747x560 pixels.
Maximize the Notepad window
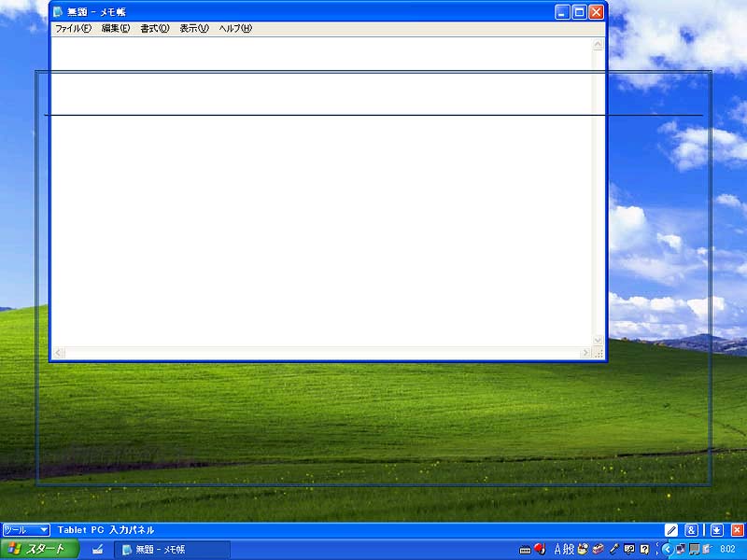click(579, 12)
